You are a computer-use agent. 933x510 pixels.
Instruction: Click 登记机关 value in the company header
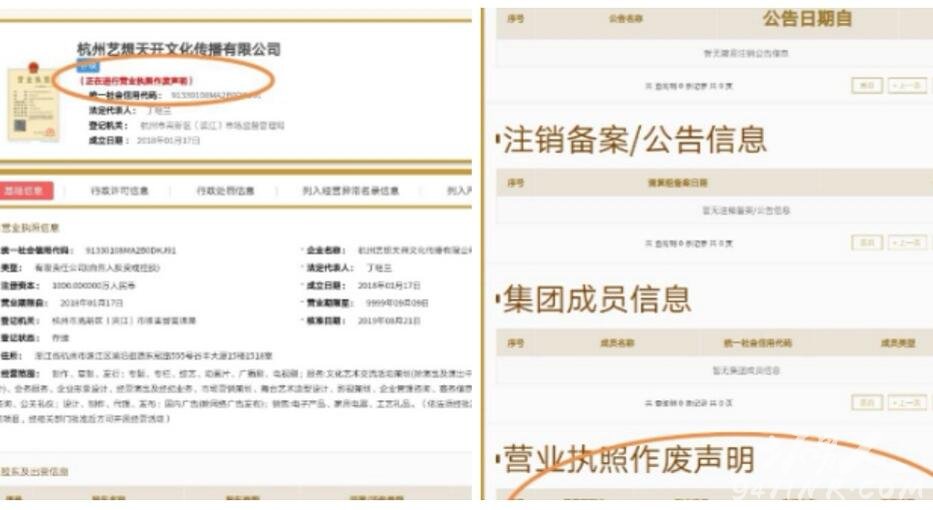(x=212, y=126)
